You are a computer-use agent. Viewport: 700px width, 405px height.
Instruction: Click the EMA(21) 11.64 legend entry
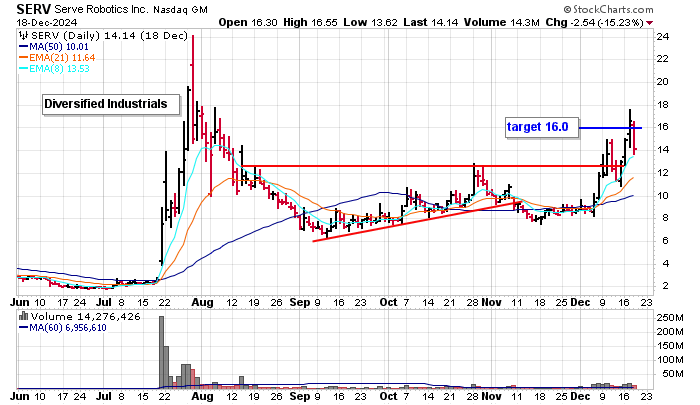click(x=57, y=58)
